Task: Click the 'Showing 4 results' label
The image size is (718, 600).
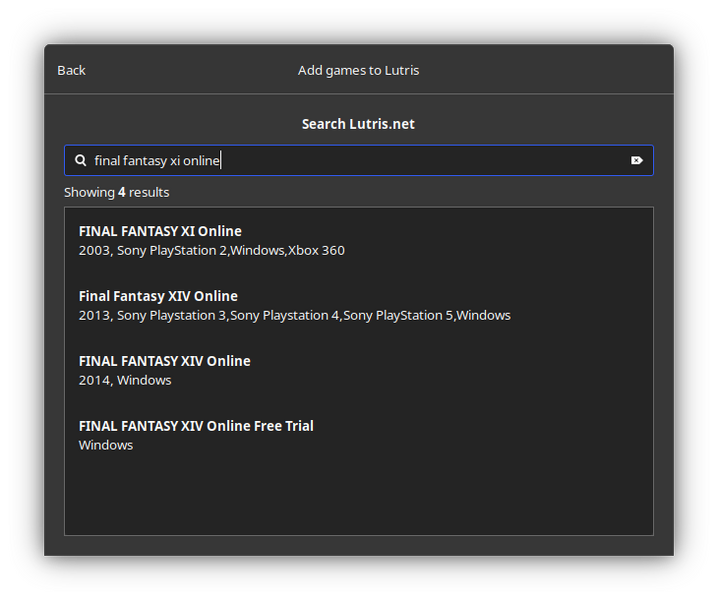Action: click(x=117, y=192)
